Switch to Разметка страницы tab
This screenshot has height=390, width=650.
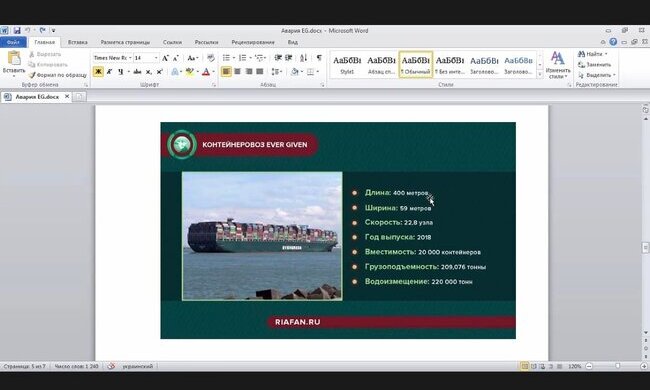(x=125, y=42)
